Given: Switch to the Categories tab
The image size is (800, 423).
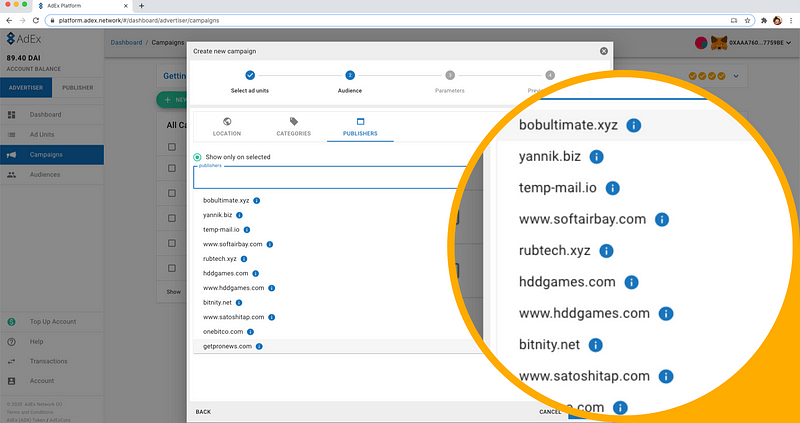Looking at the screenshot, I should click(293, 127).
